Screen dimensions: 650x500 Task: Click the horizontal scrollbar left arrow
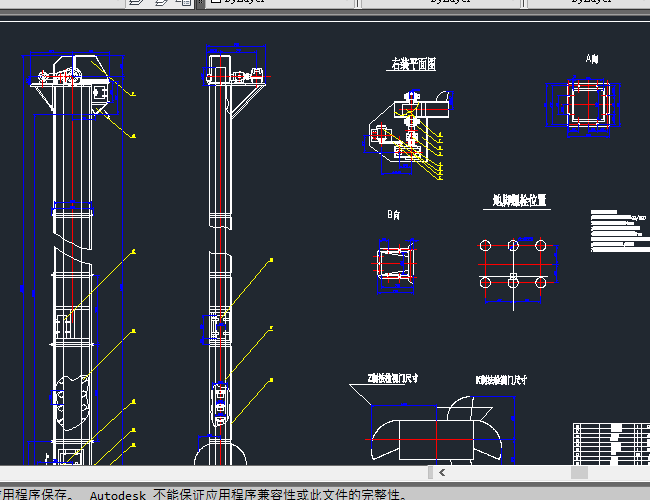442,473
